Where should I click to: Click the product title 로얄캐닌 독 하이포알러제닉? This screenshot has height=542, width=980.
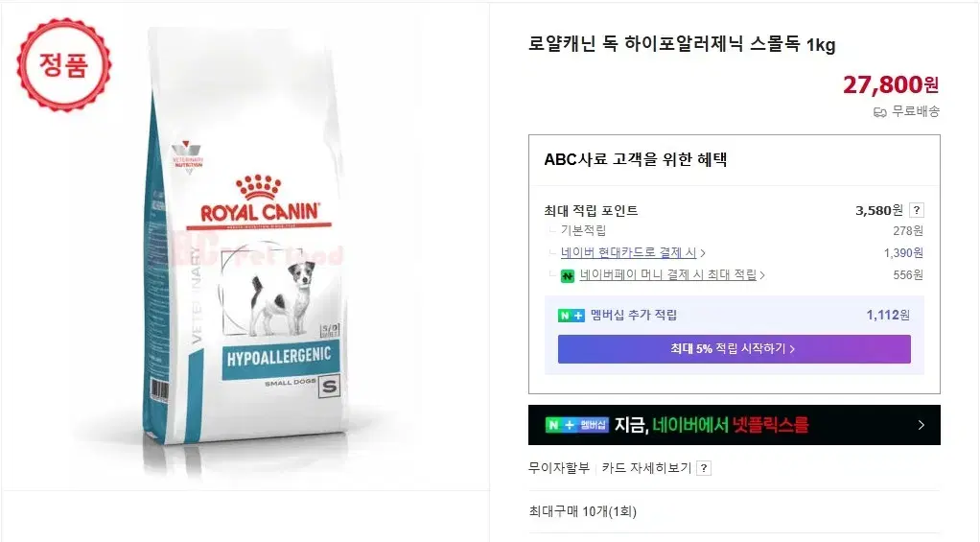click(681, 44)
